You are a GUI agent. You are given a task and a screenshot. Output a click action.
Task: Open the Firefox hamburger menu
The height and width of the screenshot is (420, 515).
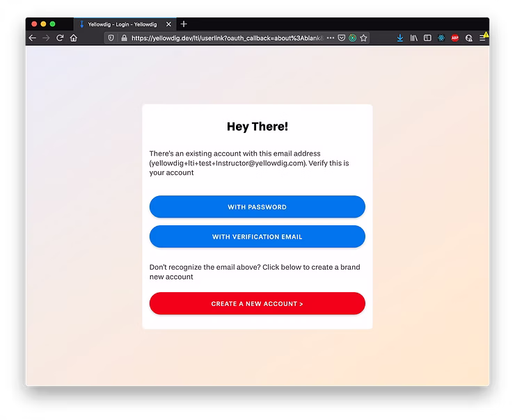coord(483,38)
